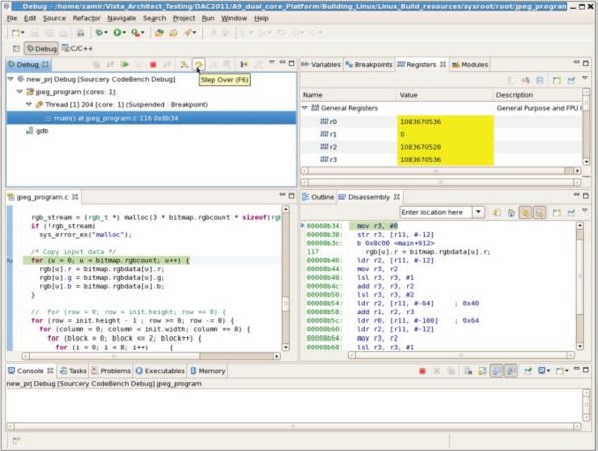Click the Step Into icon in Debug view
This screenshot has height=451, width=598.
coord(184,64)
